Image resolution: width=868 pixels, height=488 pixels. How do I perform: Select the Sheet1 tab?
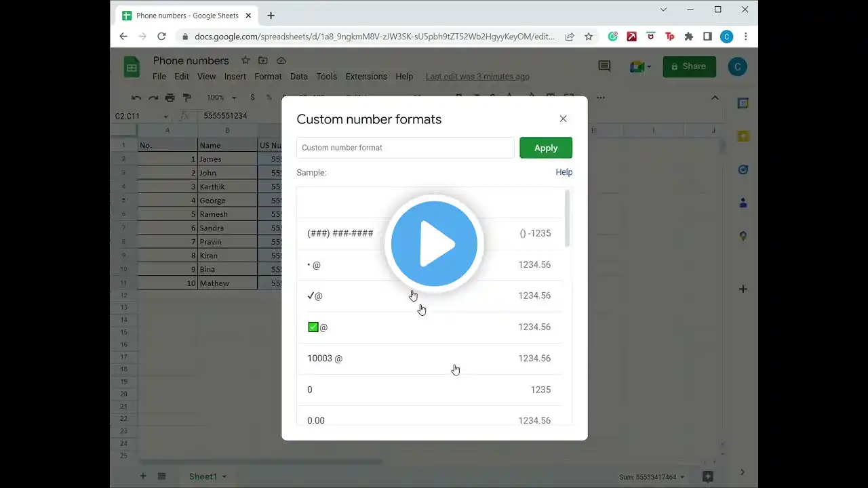tap(208, 476)
